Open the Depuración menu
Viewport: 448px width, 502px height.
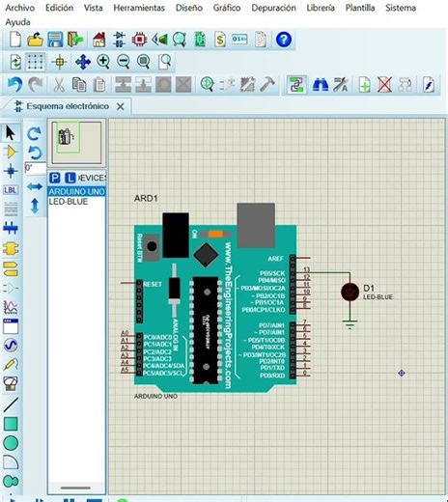pyautogui.click(x=273, y=8)
